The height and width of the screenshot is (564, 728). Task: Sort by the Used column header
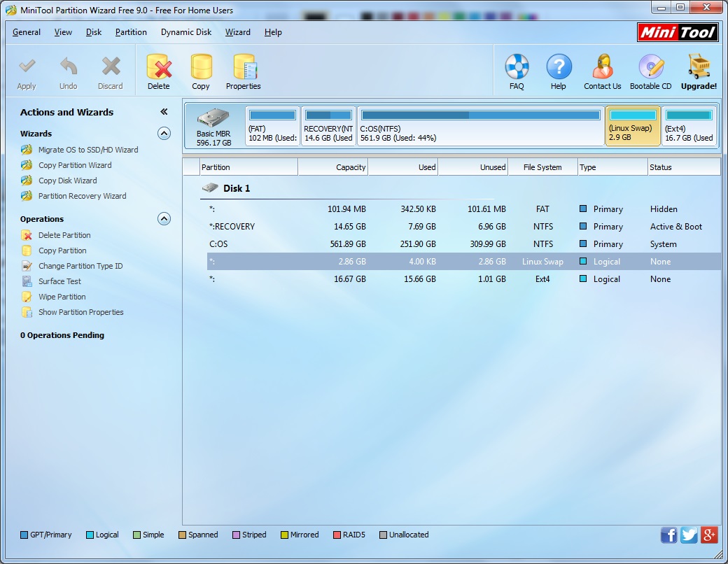click(x=403, y=167)
